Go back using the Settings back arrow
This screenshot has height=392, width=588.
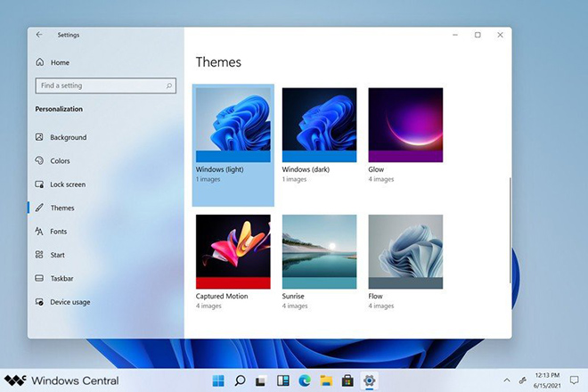39,35
